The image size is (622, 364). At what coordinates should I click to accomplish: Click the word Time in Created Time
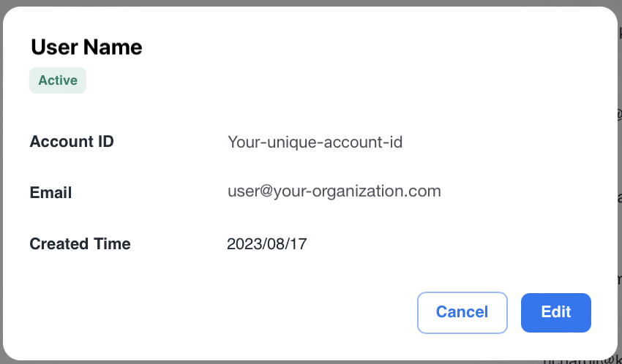(112, 243)
